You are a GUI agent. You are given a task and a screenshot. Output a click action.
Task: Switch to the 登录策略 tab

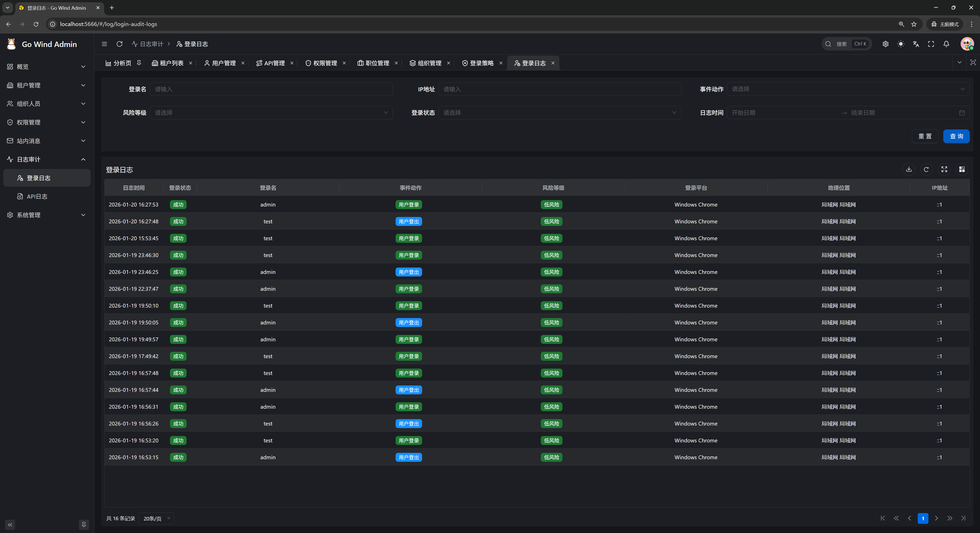[x=481, y=63]
